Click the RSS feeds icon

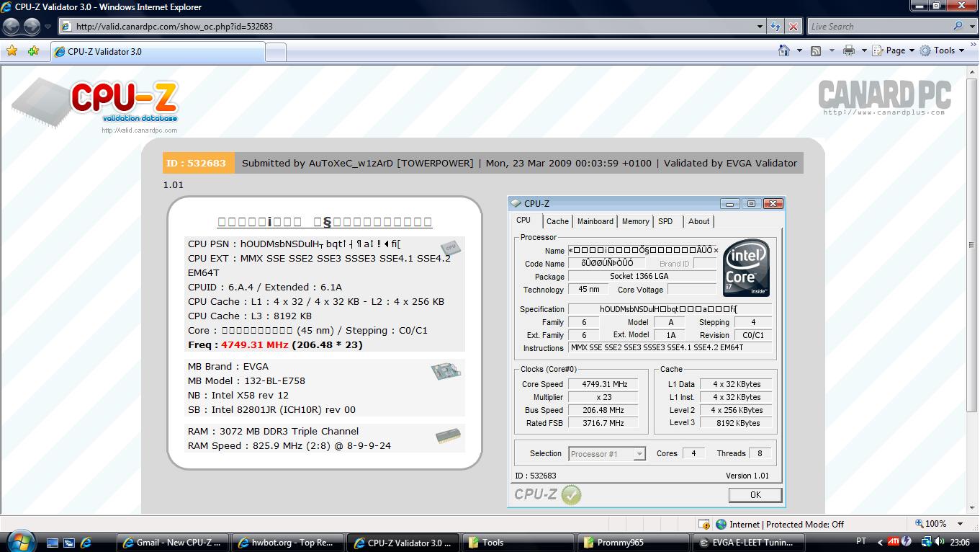(x=816, y=51)
